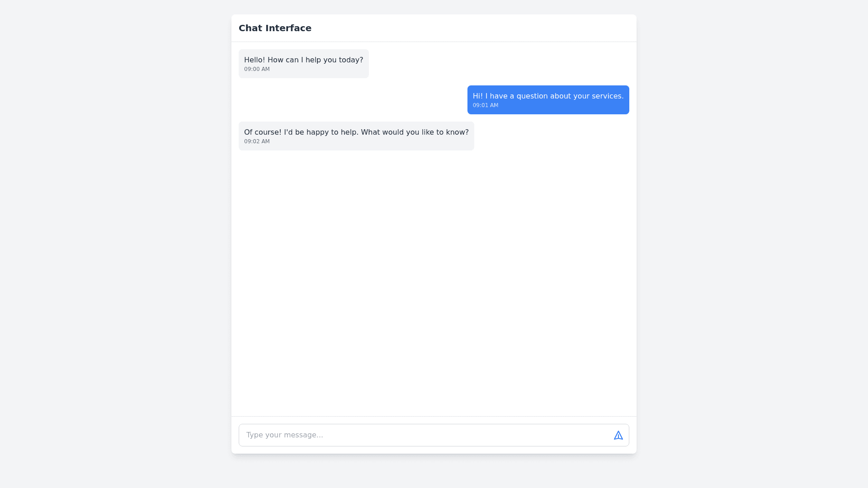This screenshot has width=868, height=488.
Task: Click the word "Chat" in the title
Action: tap(250, 28)
